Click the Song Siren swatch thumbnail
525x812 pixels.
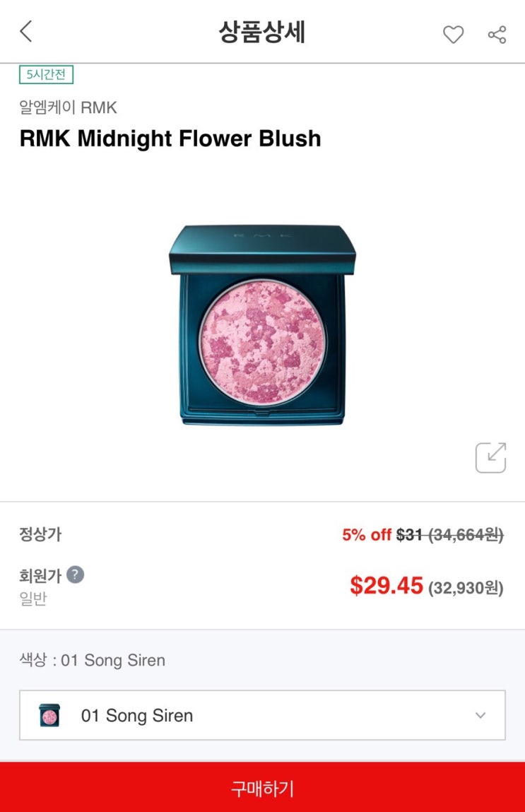coord(49,715)
